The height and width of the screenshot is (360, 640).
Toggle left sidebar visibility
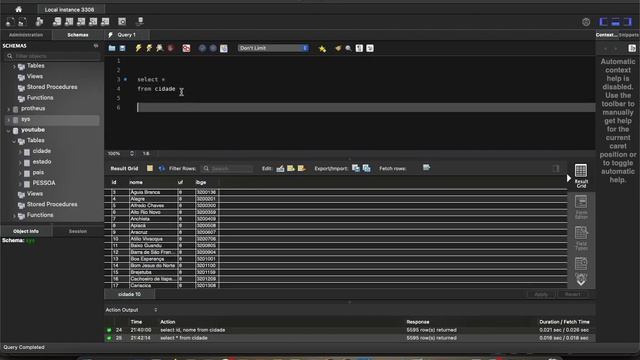pyautogui.click(x=603, y=22)
